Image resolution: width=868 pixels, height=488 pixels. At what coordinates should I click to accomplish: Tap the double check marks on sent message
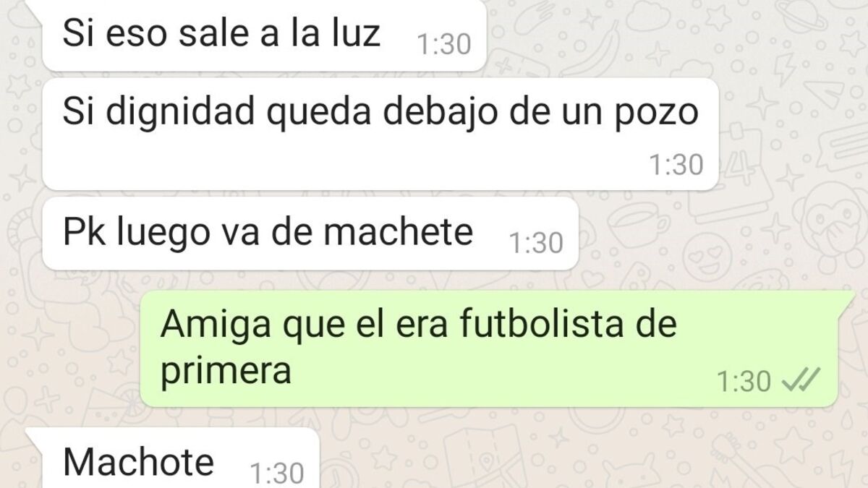pyautogui.click(x=802, y=378)
